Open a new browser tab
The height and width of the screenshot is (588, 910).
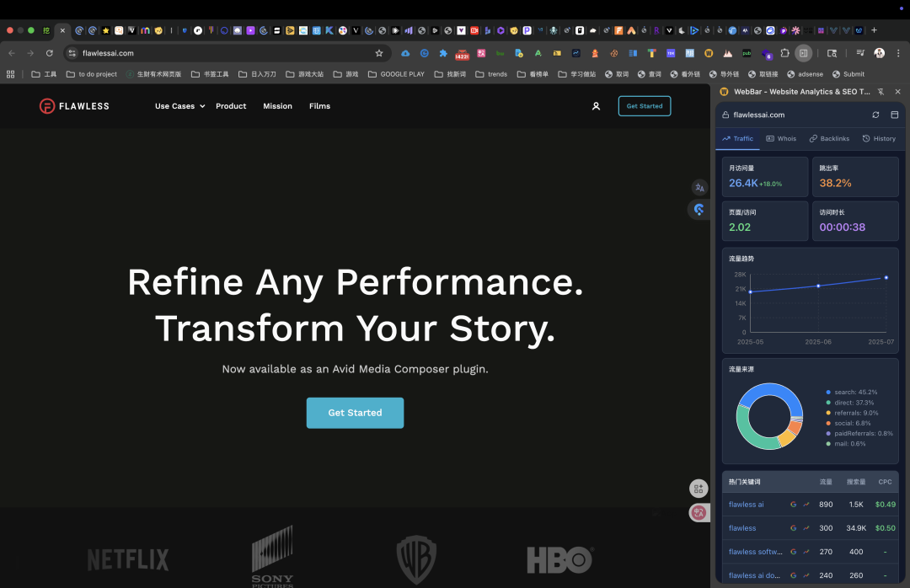(874, 30)
